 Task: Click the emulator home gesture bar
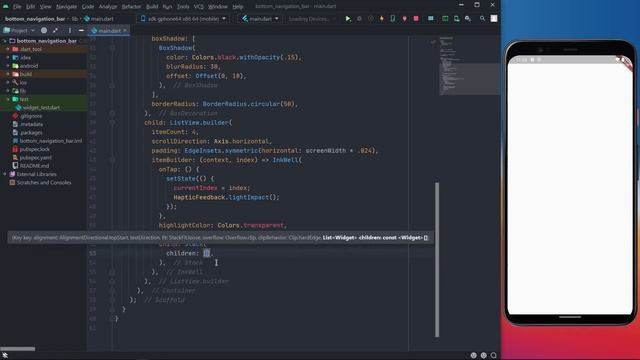[570, 317]
